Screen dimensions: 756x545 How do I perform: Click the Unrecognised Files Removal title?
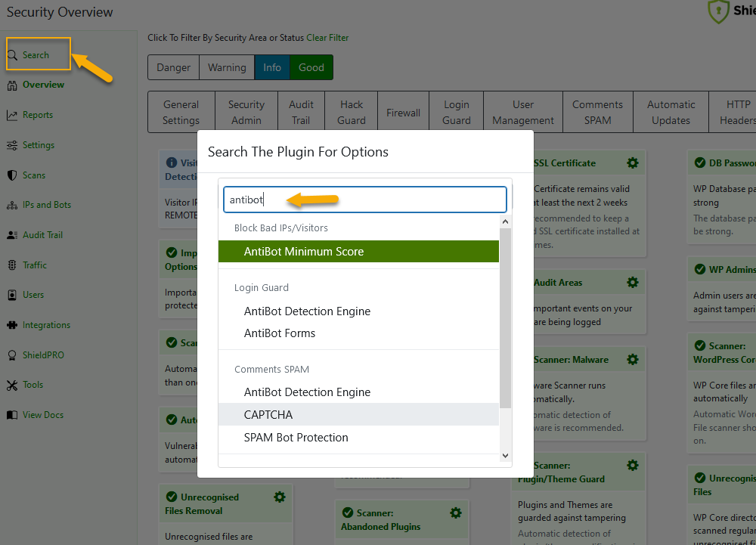coord(202,503)
